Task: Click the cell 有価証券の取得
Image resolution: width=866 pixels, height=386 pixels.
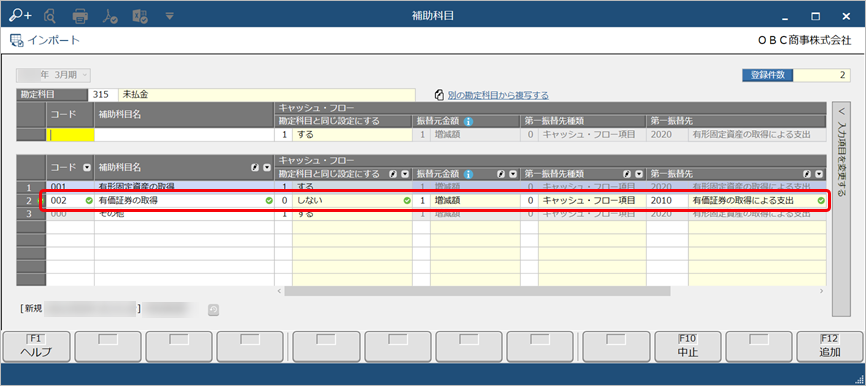Action: [184, 201]
